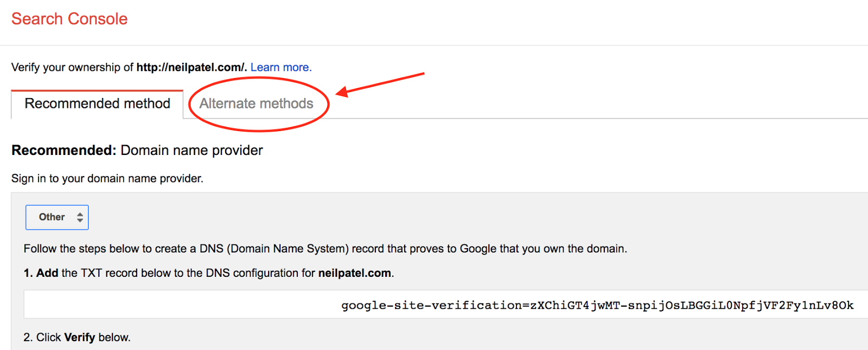Click the bold Recommended: label
Image resolution: width=868 pixels, height=350 pixels.
[64, 150]
